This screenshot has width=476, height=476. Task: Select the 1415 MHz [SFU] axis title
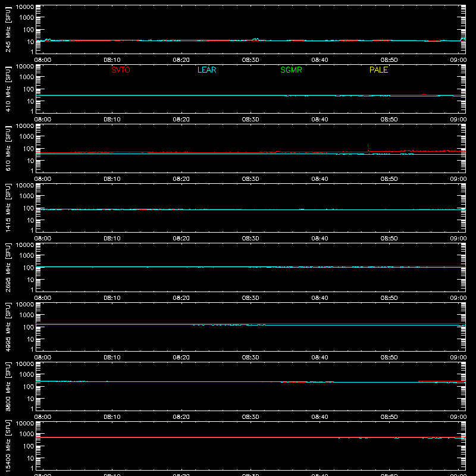click(8, 208)
